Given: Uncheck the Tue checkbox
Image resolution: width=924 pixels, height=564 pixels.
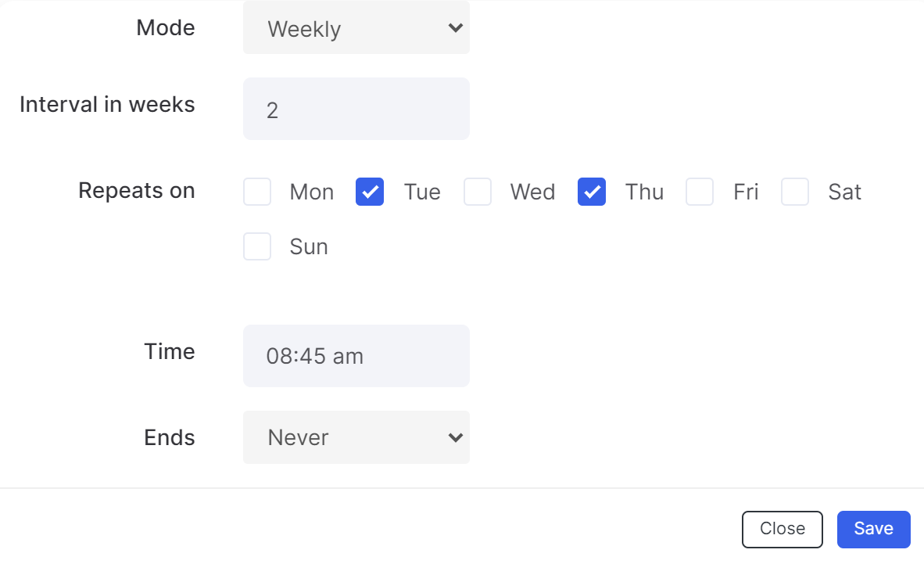Looking at the screenshot, I should [370, 192].
